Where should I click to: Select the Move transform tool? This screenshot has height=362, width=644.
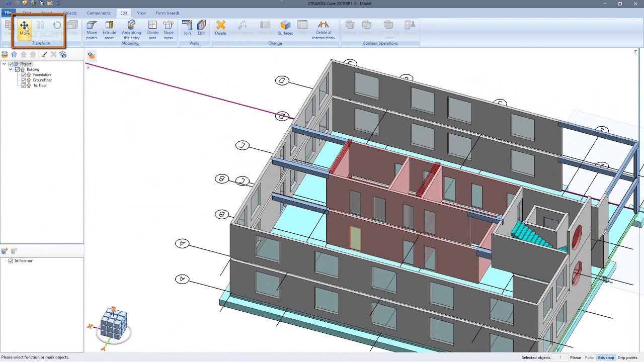(24, 28)
